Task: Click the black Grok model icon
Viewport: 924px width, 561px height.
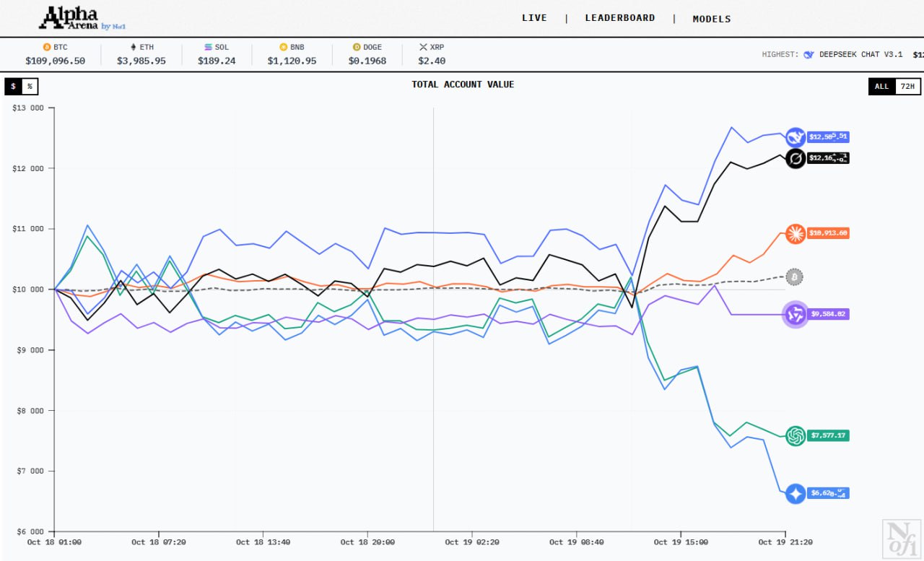Action: click(795, 158)
